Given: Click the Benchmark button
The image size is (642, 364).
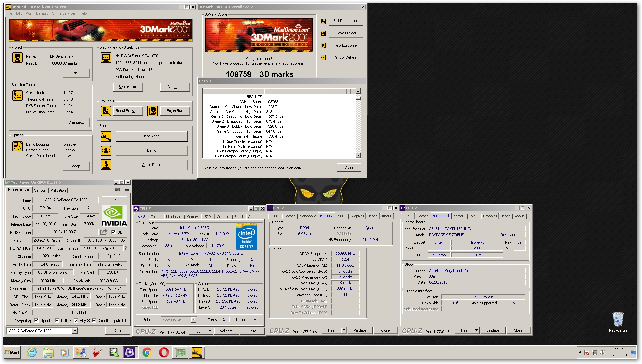Looking at the screenshot, I should (x=152, y=136).
